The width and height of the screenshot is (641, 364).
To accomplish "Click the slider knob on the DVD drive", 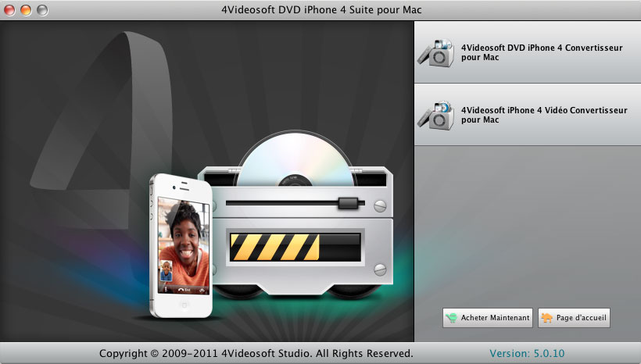I will 347,203.
